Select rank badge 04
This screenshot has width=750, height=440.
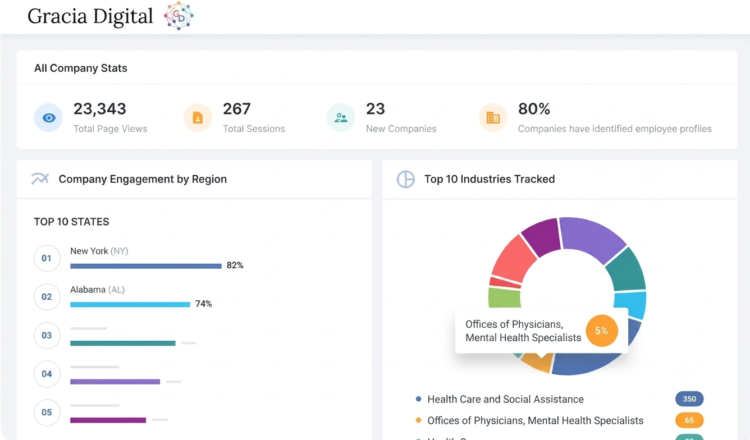click(x=47, y=374)
